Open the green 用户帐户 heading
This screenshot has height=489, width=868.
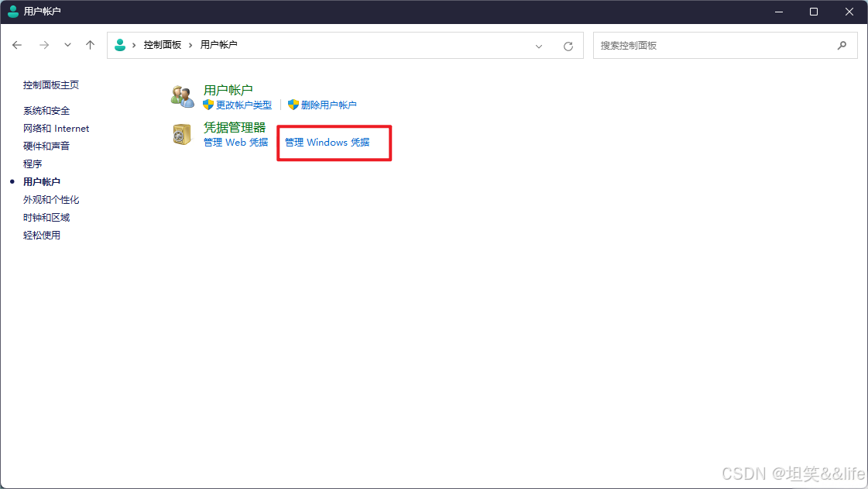[x=228, y=90]
